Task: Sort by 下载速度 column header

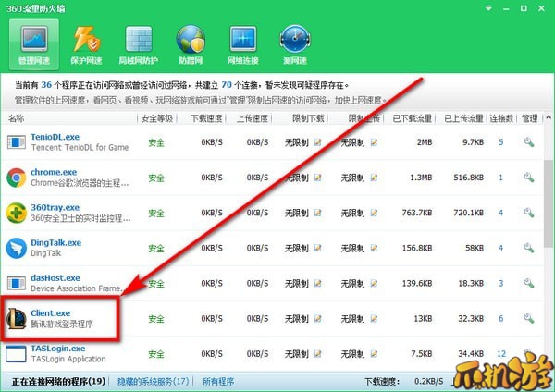Action: [x=206, y=118]
